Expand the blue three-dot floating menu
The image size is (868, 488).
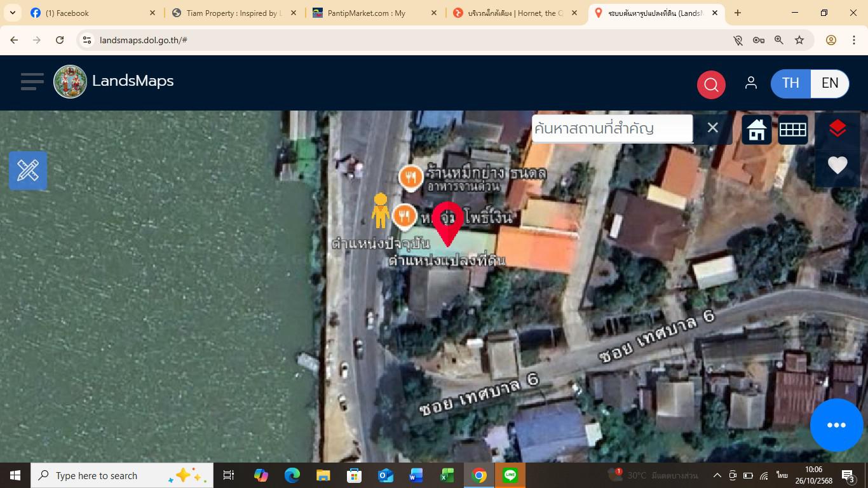836,425
